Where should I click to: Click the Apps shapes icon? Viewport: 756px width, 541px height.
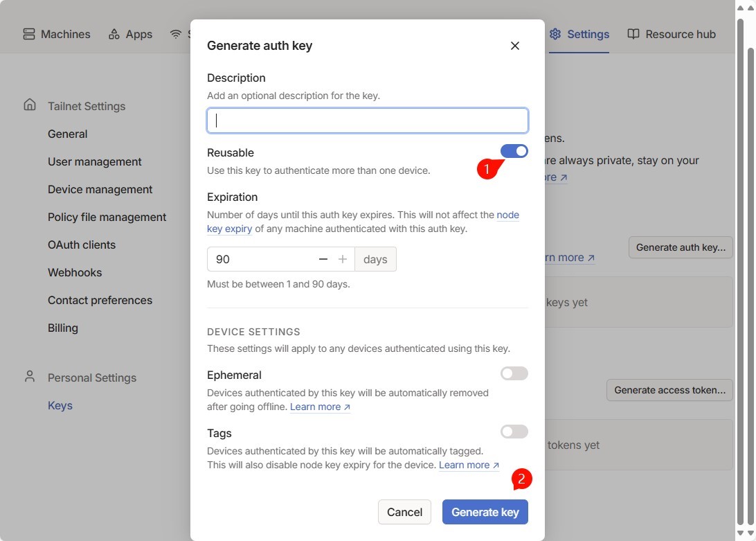point(114,34)
